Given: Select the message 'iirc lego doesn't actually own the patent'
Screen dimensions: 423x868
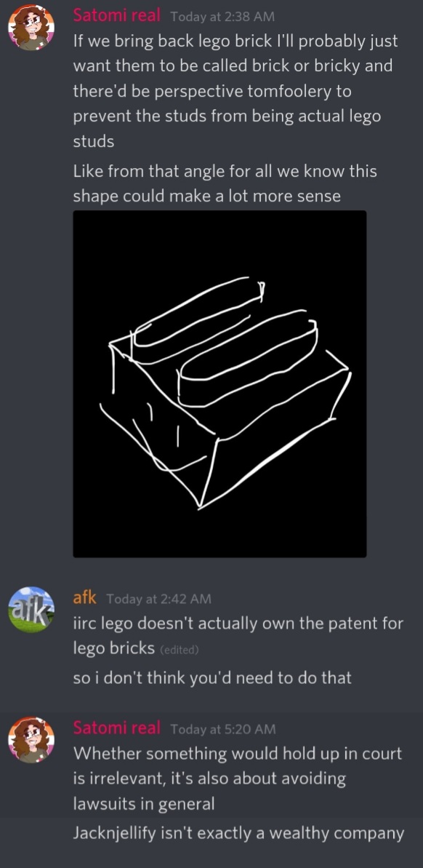Looking at the screenshot, I should [238, 636].
